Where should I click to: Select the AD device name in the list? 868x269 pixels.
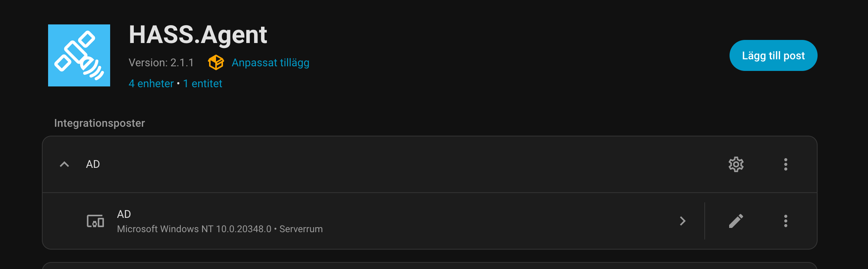124,214
